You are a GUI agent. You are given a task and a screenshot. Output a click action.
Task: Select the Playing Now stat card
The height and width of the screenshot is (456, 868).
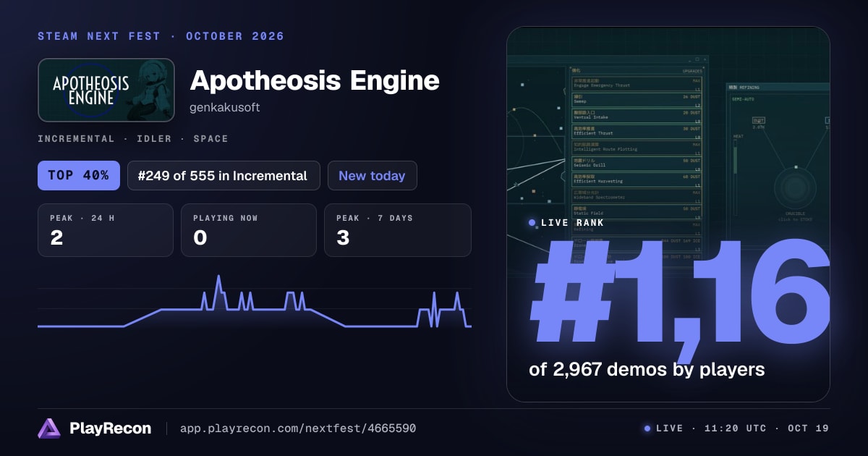click(x=249, y=230)
